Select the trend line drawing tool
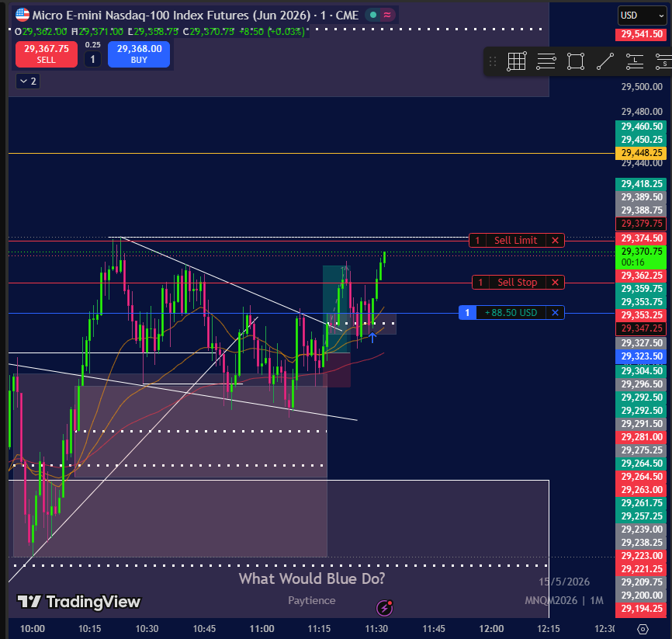The width and height of the screenshot is (672, 639). point(605,61)
